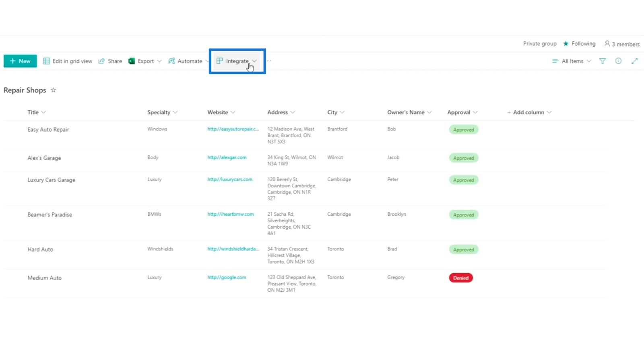Click the Approved badge for Alex's Garage
Screen dimensions: 644x361
pos(464,158)
